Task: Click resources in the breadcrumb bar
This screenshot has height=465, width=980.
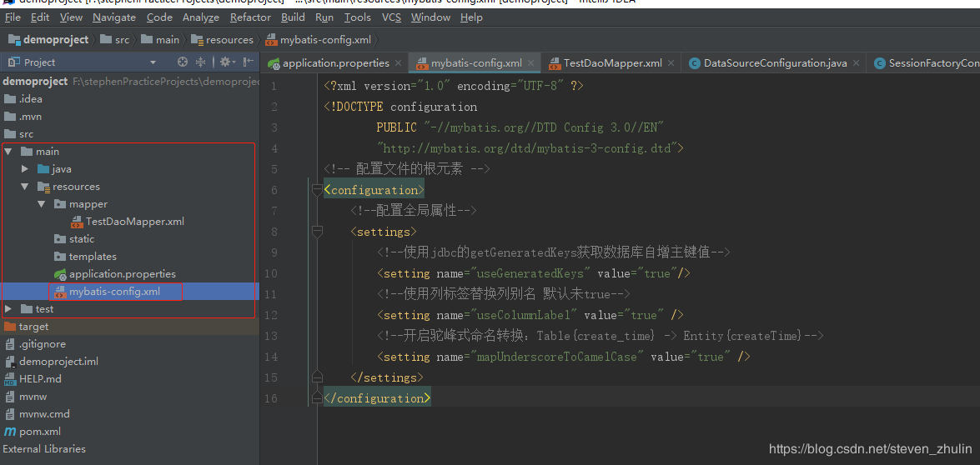Action: click(x=229, y=39)
